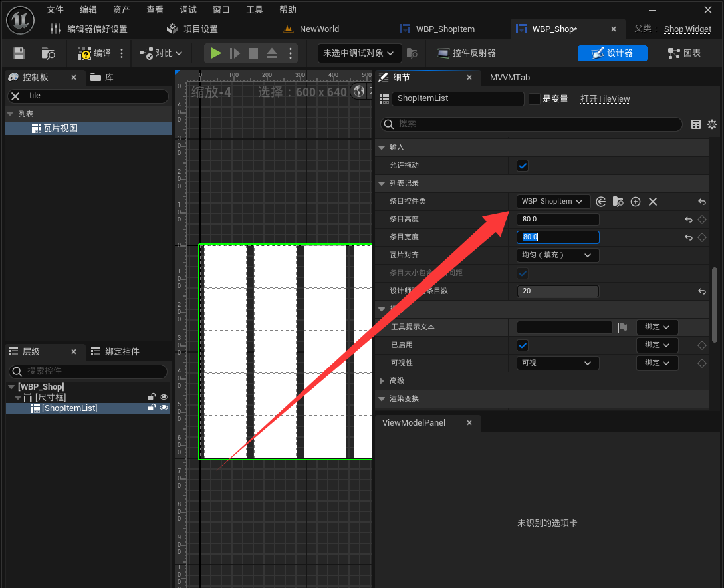Screen dimensions: 724x588
Task: Click the ShopItemList widget name field
Action: tap(457, 98)
